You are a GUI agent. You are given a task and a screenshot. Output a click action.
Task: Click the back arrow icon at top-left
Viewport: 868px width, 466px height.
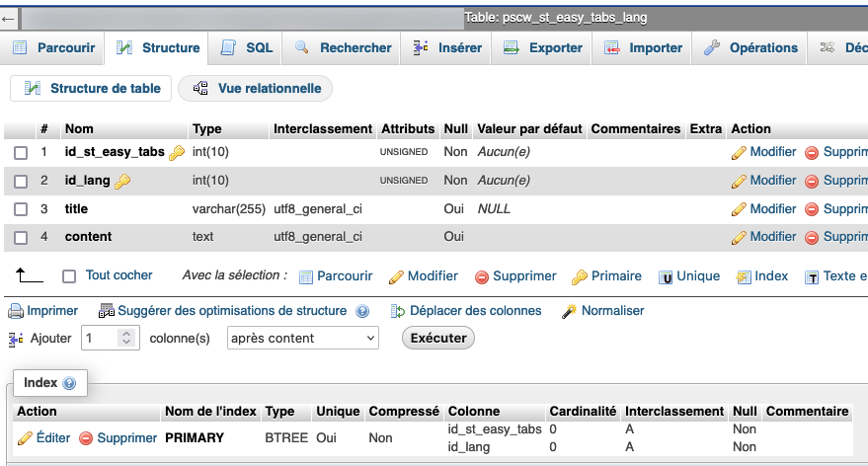pos(8,20)
